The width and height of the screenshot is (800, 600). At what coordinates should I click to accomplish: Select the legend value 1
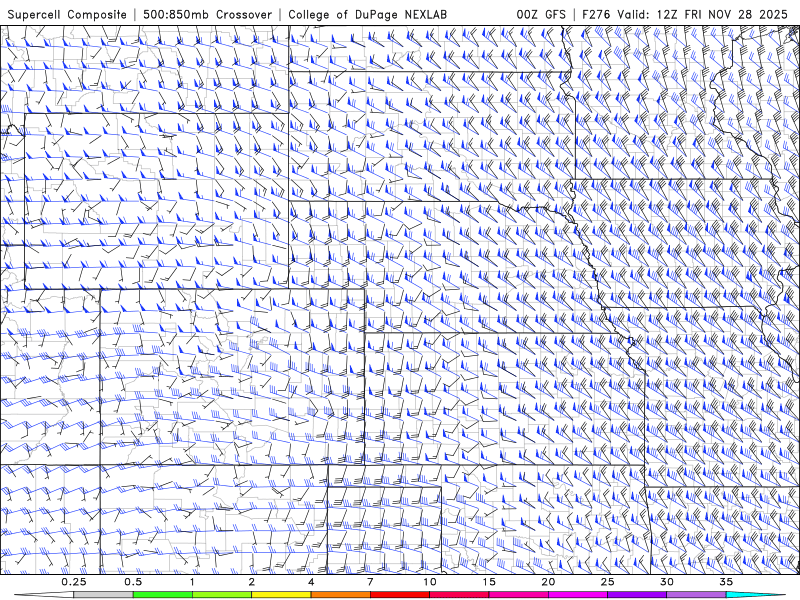192,582
